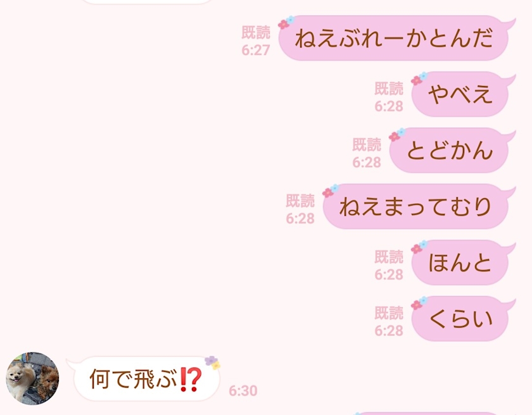Click 既読 label beside とどかん message
This screenshot has height=415, width=532.
tap(367, 144)
